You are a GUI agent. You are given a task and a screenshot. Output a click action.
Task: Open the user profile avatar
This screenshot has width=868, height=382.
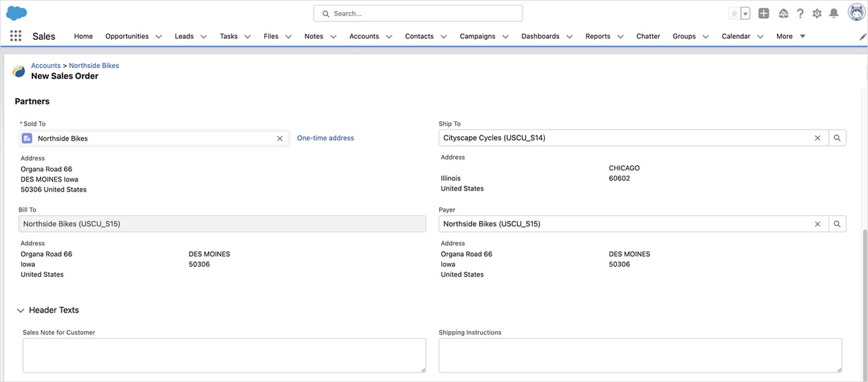tap(857, 13)
